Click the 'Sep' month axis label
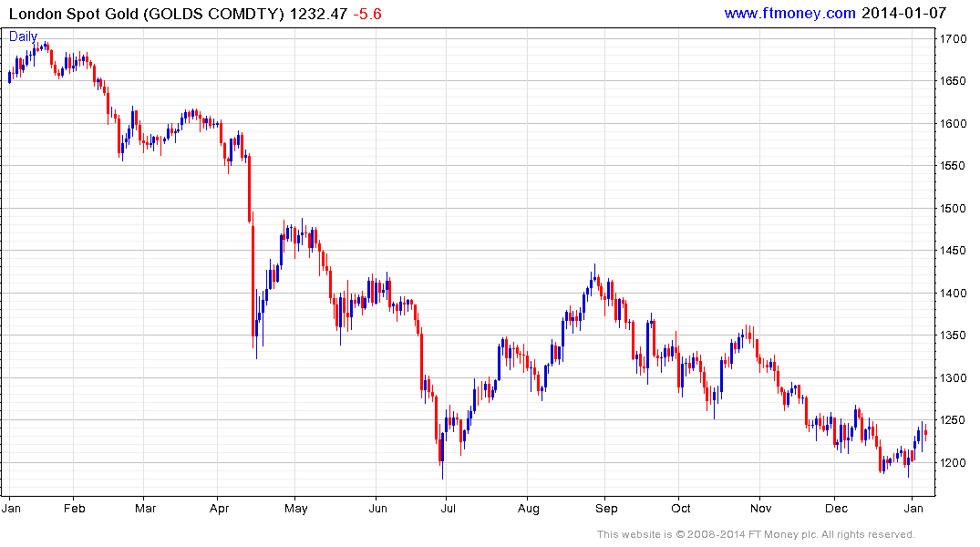Image resolution: width=980 pixels, height=547 pixels. 606,508
